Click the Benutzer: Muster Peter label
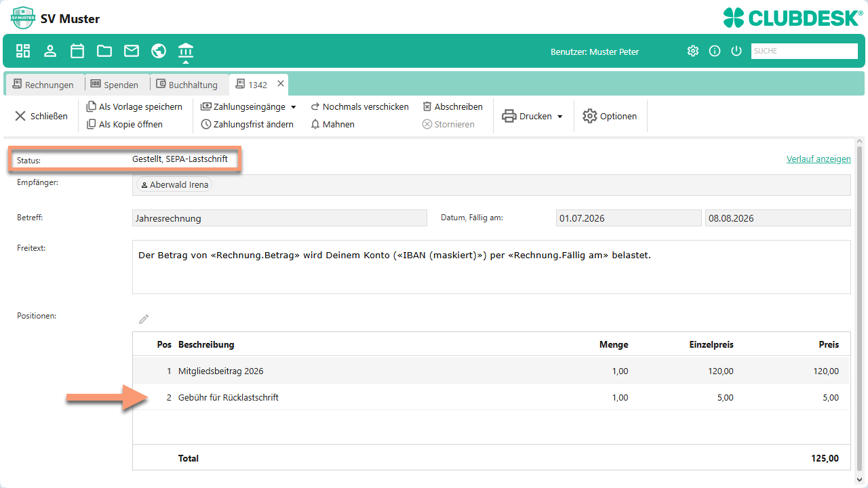 (595, 52)
